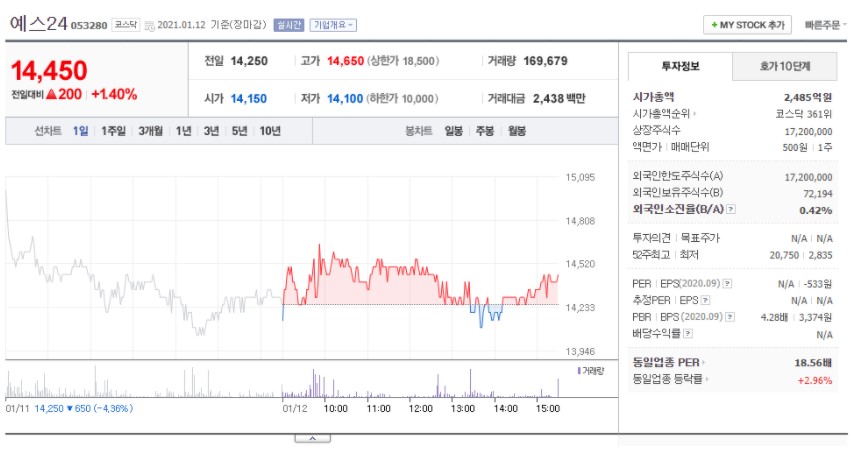
Task: Select the 1주일 line chart period
Action: 113,131
